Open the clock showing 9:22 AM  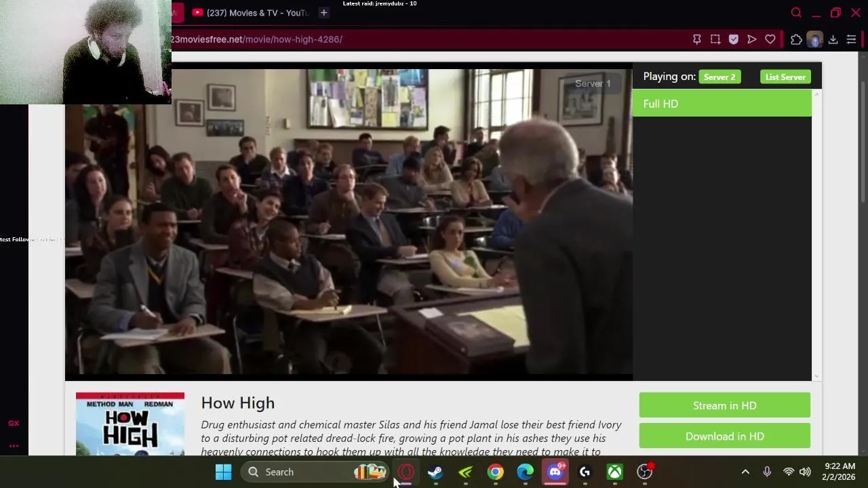click(x=840, y=472)
